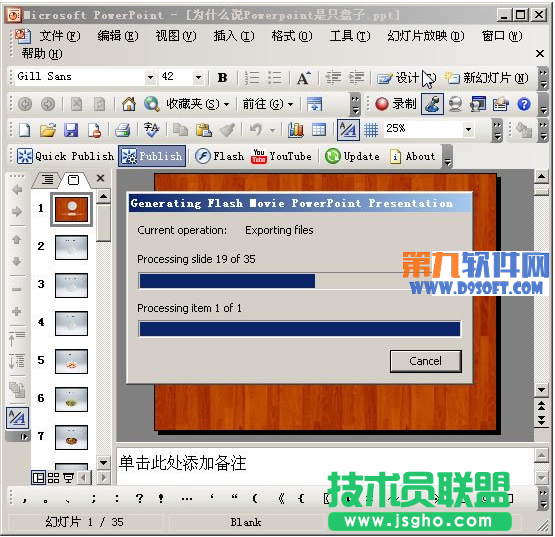The image size is (555, 537).
Task: Paste from clipboard icon
Action: point(204,130)
